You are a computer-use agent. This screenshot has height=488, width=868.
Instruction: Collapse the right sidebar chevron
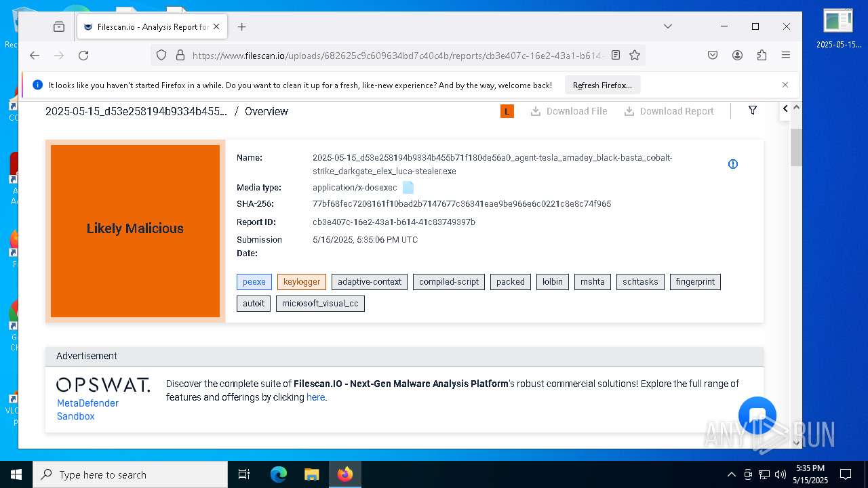785,108
